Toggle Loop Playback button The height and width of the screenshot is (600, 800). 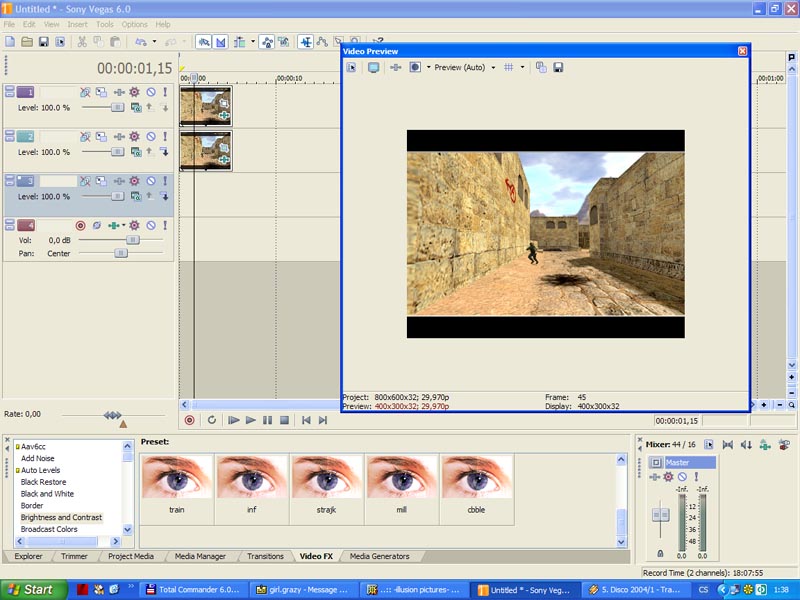point(212,420)
